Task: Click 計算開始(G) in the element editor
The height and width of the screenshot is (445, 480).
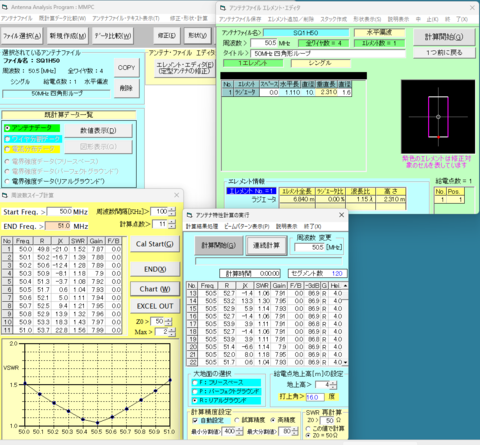Action: (x=444, y=37)
